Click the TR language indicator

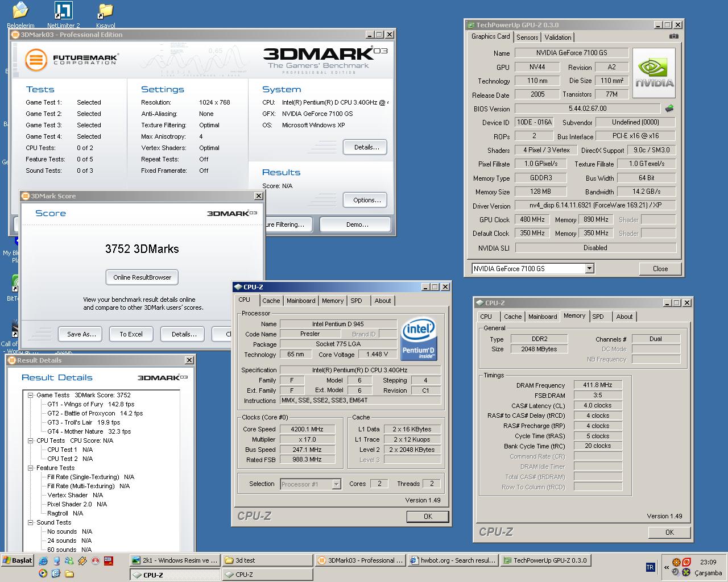(651, 567)
